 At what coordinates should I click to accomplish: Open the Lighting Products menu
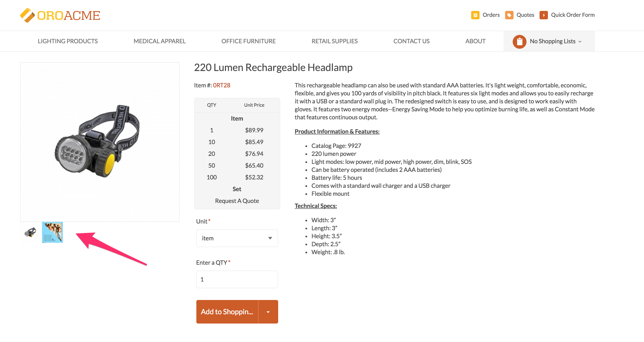[68, 41]
